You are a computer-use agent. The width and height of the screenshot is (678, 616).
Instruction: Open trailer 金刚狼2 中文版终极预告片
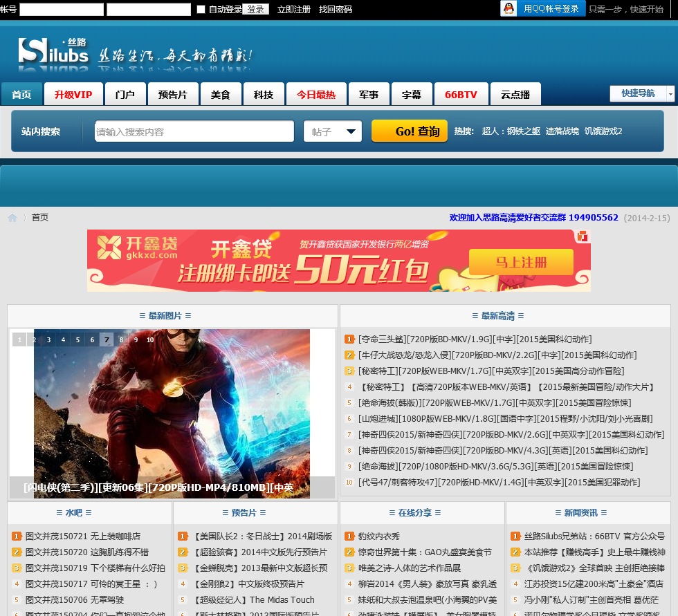coord(248,584)
